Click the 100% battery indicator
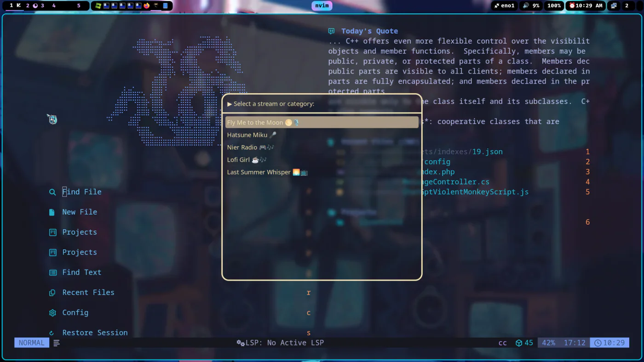Viewport: 644px width, 362px height. click(x=554, y=6)
